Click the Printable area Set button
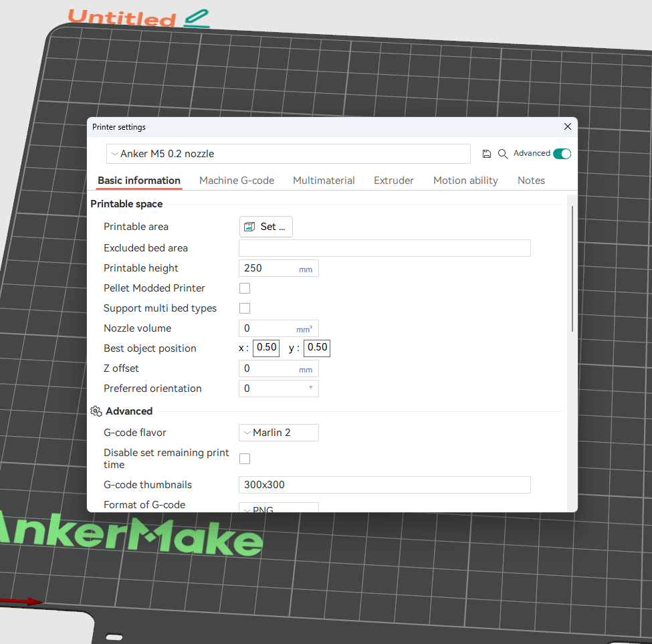652x644 pixels. click(266, 227)
